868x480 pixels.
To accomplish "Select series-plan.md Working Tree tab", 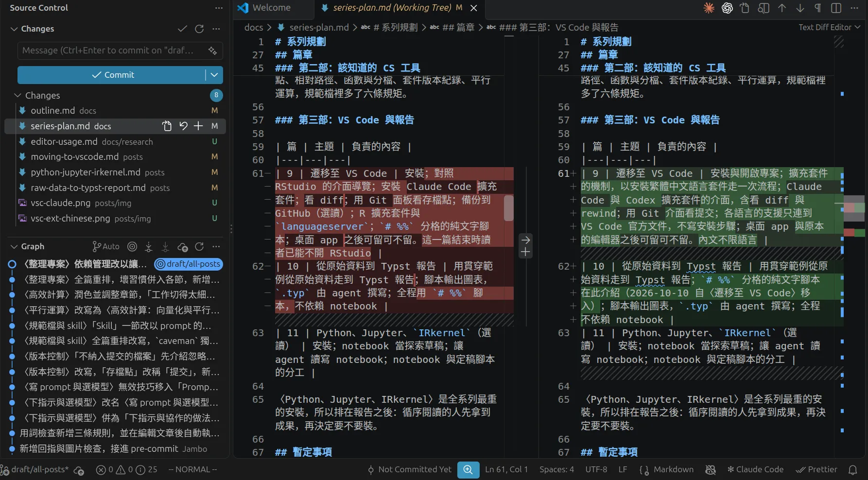I will click(x=392, y=8).
